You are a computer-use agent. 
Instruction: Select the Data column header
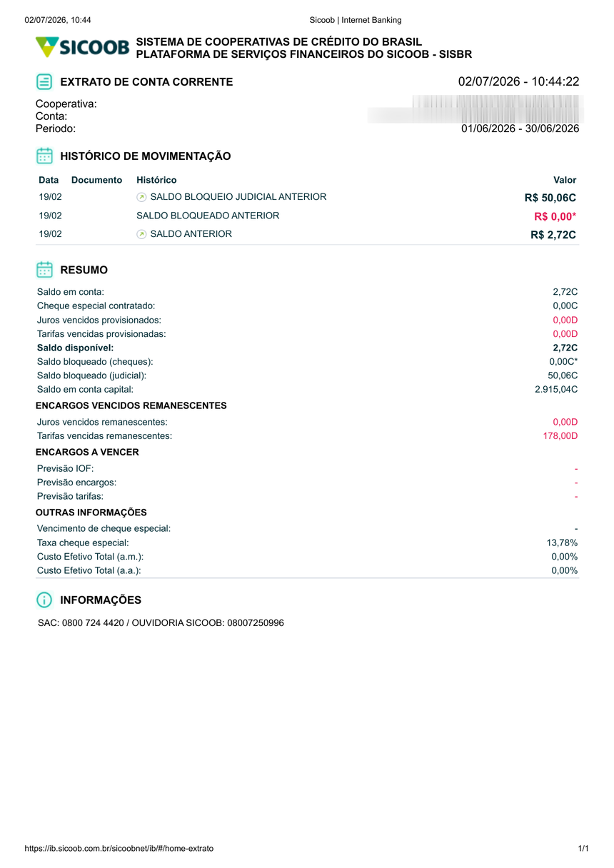[x=49, y=180]
